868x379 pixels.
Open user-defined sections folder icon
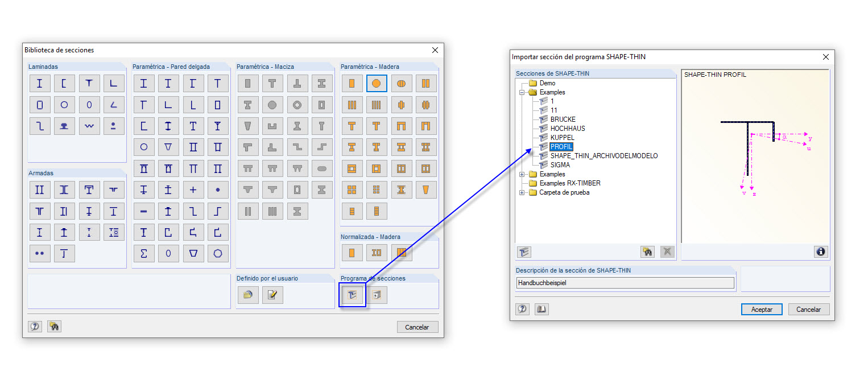click(x=247, y=295)
